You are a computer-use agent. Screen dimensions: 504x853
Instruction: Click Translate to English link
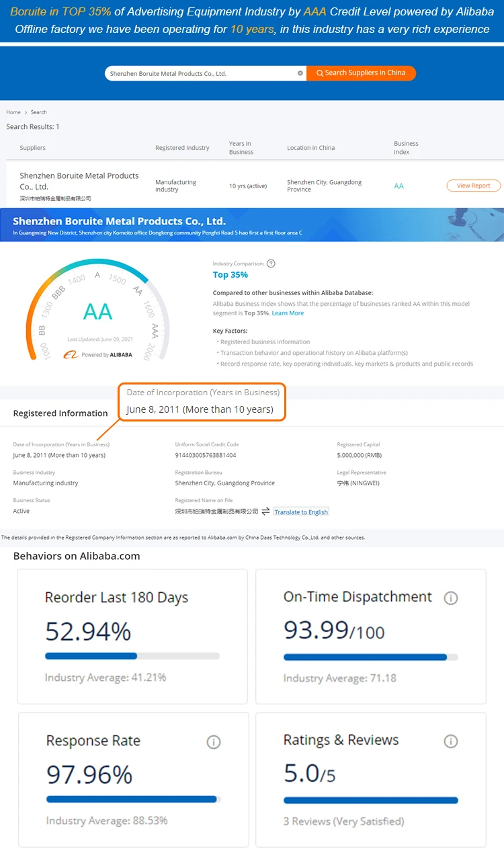(301, 512)
